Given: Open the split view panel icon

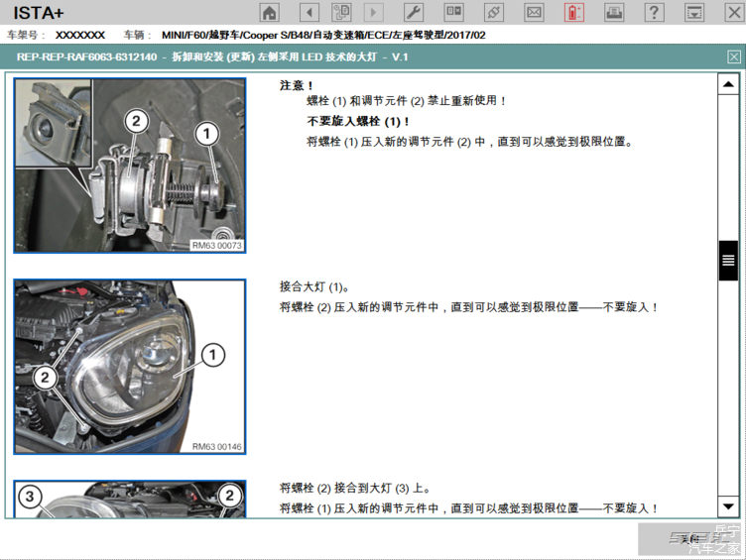Looking at the screenshot, I should tap(454, 12).
